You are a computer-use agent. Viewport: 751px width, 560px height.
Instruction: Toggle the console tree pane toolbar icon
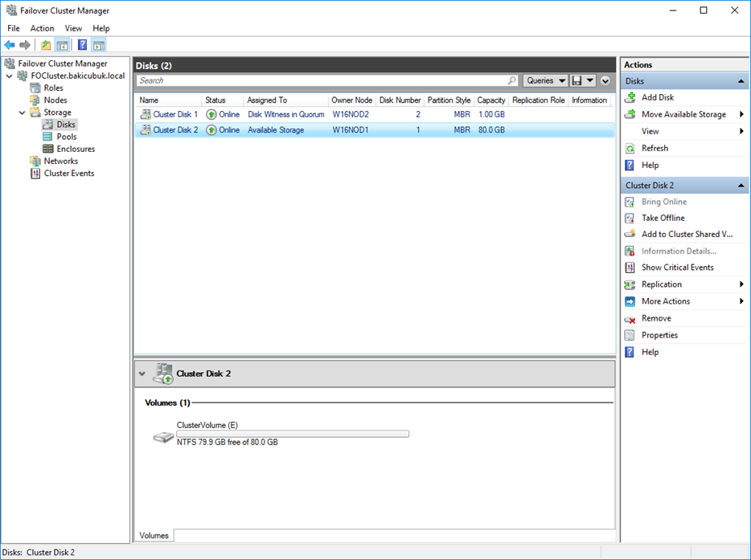tap(62, 45)
